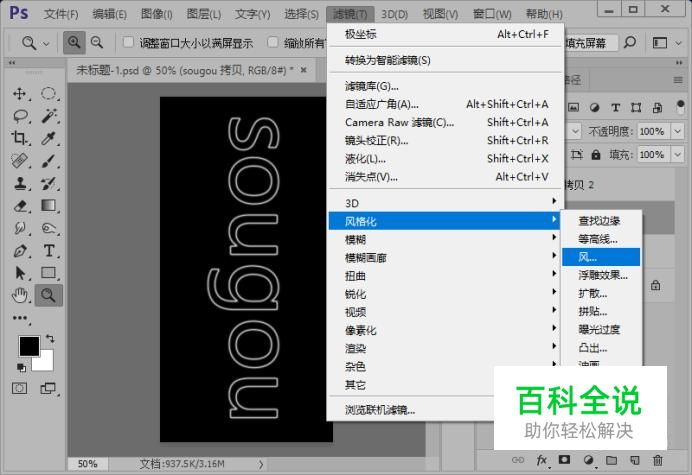The width and height of the screenshot is (692, 475).
Task: Expand the 3D filter submenu
Action: point(444,203)
